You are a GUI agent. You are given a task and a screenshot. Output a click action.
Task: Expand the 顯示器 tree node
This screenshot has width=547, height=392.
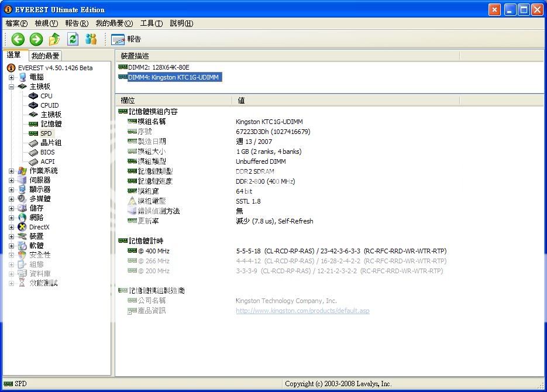tap(12, 190)
